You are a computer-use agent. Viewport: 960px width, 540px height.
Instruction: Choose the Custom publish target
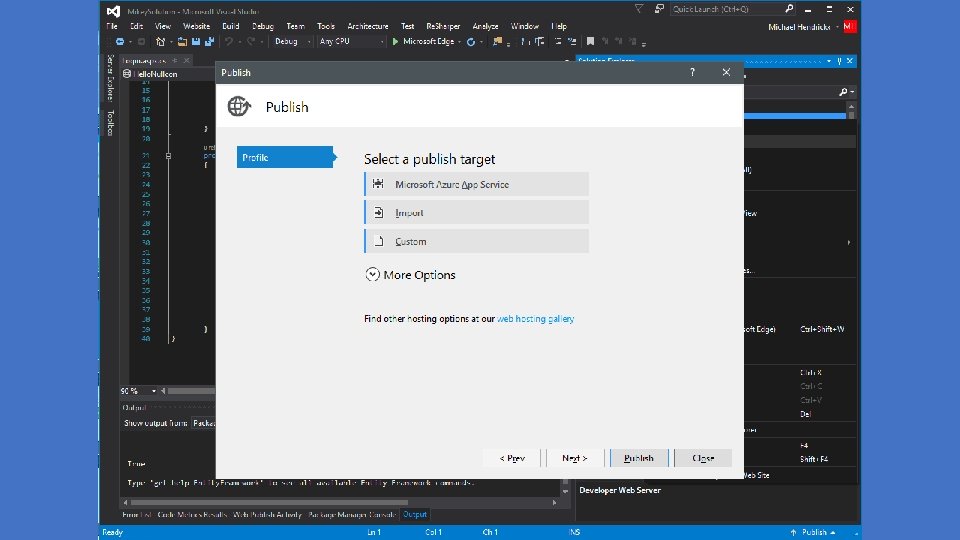tap(476, 241)
